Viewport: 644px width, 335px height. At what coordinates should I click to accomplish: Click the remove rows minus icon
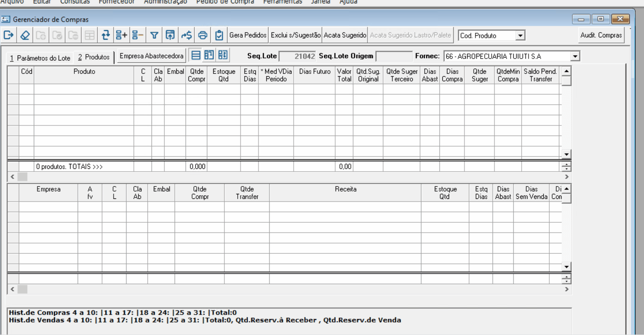pyautogui.click(x=138, y=35)
